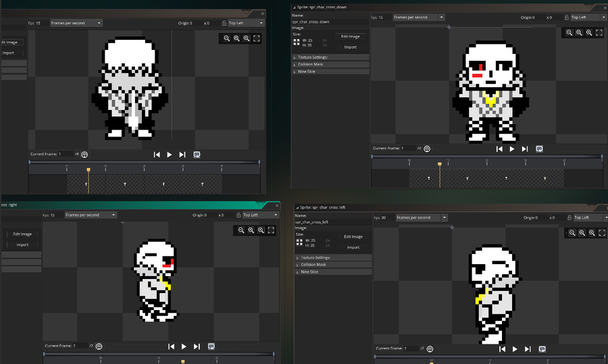
Task: Click Import in cross_right window
Action: coord(22,245)
